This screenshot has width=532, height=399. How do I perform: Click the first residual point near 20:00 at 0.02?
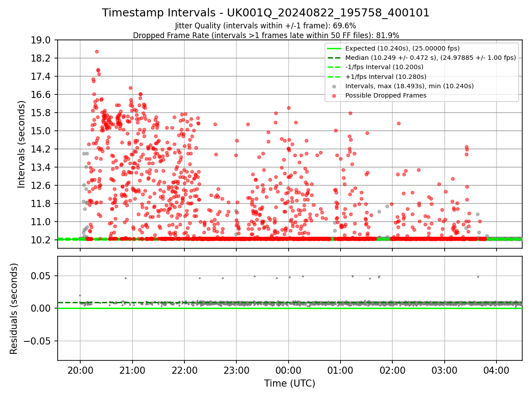pyautogui.click(x=80, y=295)
